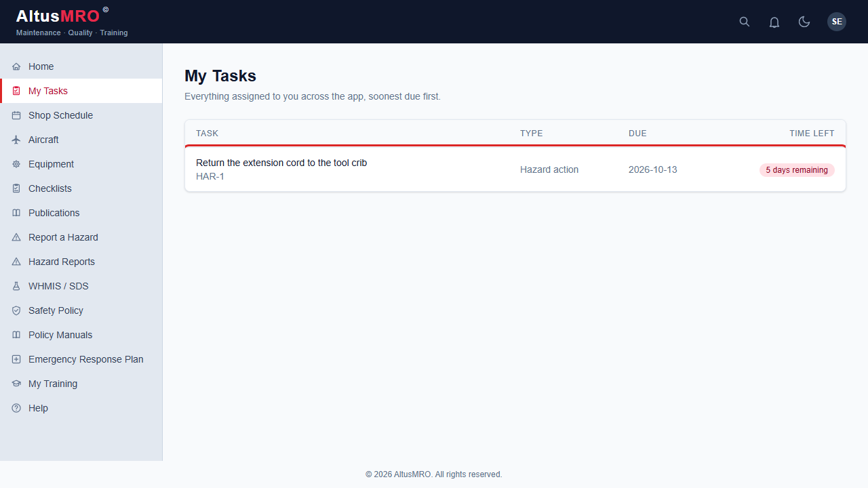Click the TASK column header
Viewport: 868px width, 488px height.
(x=207, y=133)
